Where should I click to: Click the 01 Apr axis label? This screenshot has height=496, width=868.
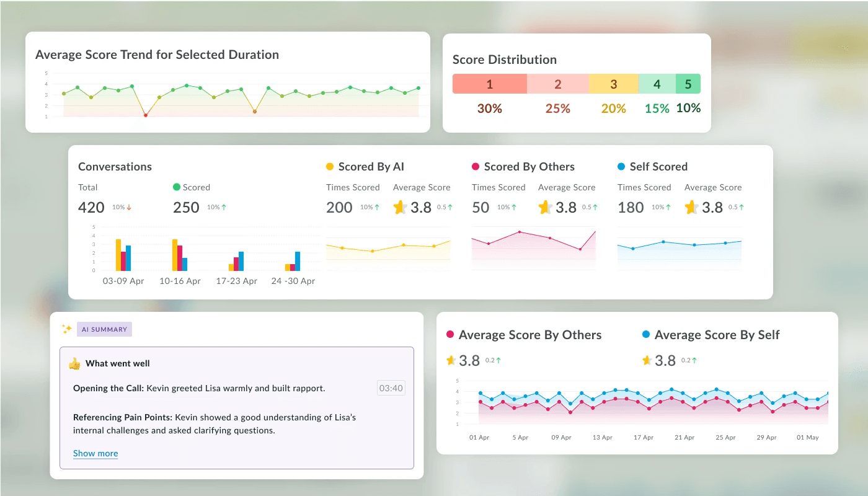point(479,437)
